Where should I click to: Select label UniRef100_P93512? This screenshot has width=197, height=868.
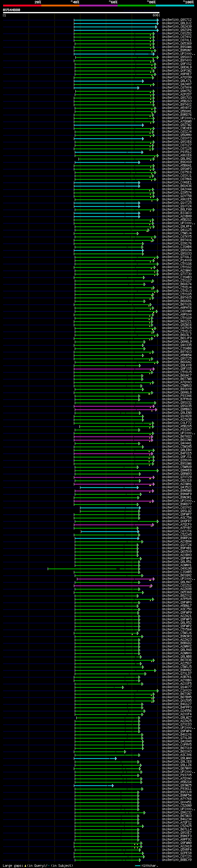pos(177,152)
